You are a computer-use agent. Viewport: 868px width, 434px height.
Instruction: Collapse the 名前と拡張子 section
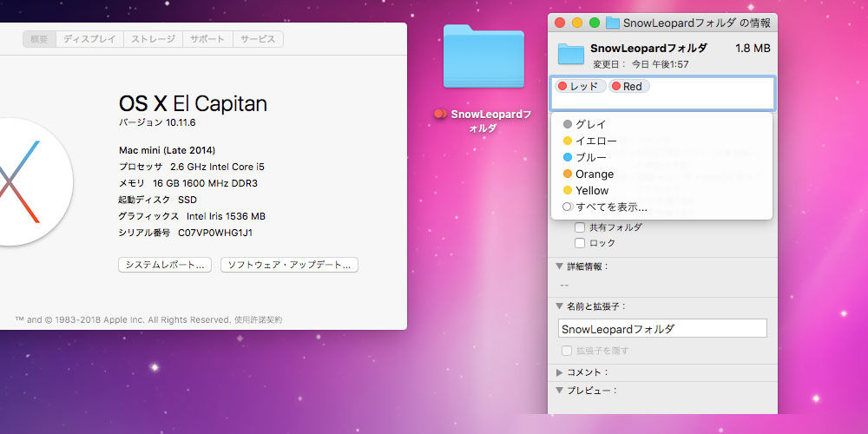pos(559,306)
